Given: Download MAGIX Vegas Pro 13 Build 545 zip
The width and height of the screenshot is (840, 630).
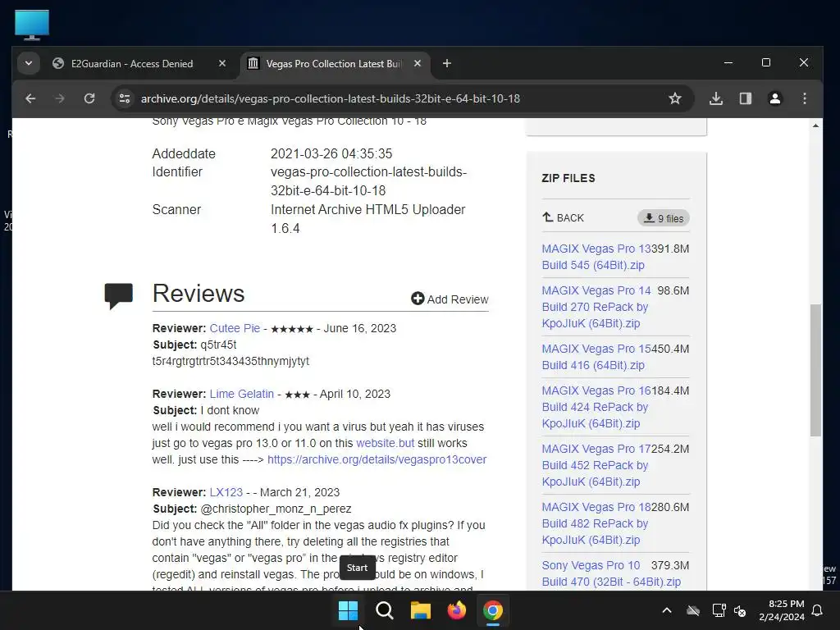Looking at the screenshot, I should (x=596, y=257).
